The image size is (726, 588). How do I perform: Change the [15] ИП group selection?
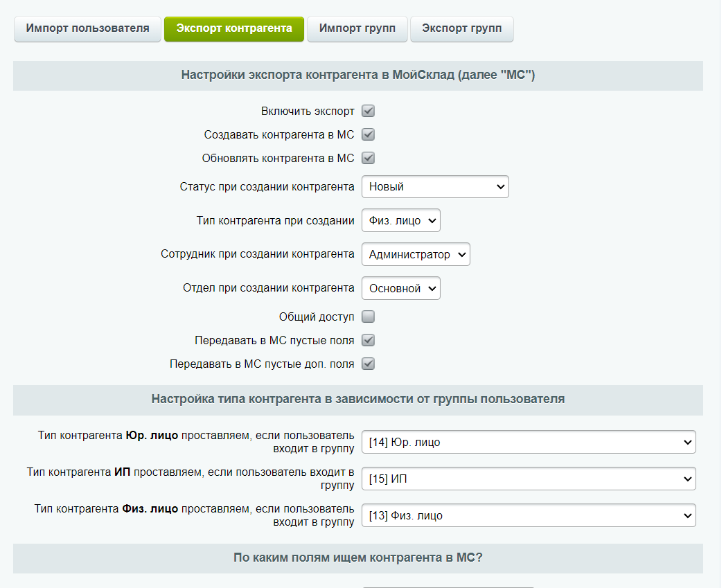click(x=528, y=479)
